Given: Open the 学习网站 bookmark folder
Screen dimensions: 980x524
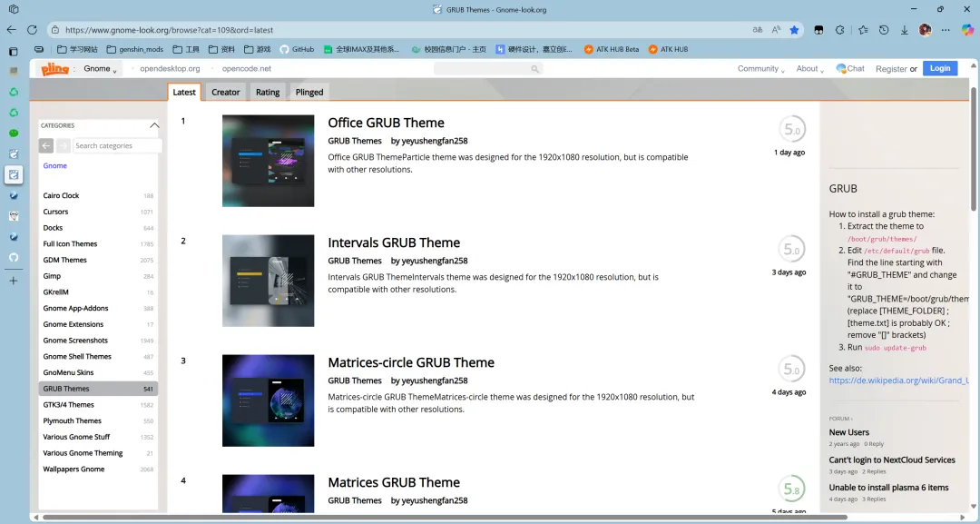Looking at the screenshot, I should point(77,49).
